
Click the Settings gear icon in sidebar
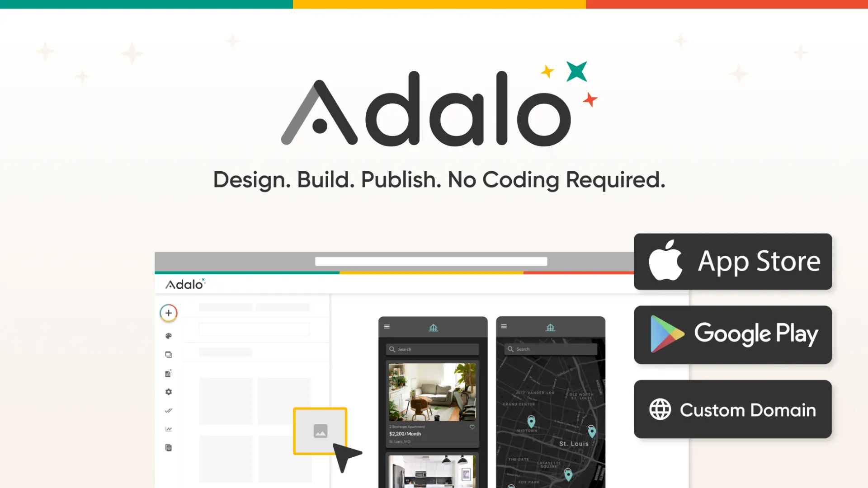click(x=168, y=391)
